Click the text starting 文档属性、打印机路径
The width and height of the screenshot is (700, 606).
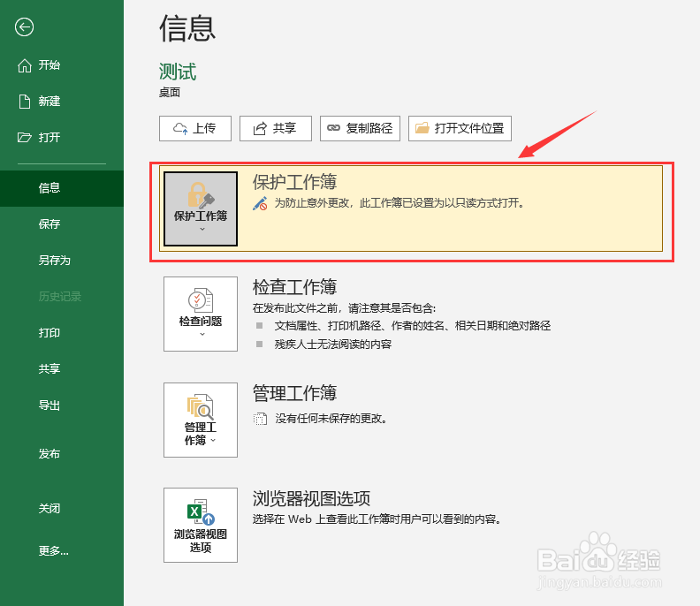pyautogui.click(x=413, y=326)
